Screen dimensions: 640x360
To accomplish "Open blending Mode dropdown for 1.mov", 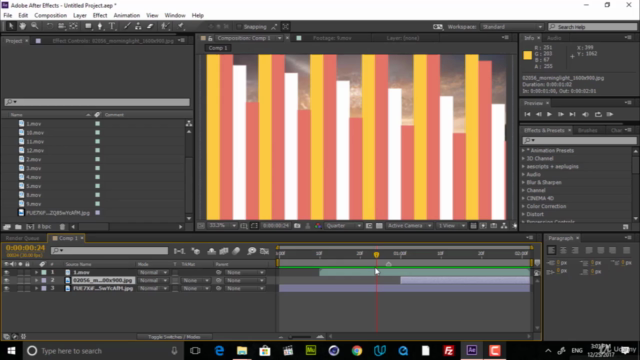I will point(153,272).
